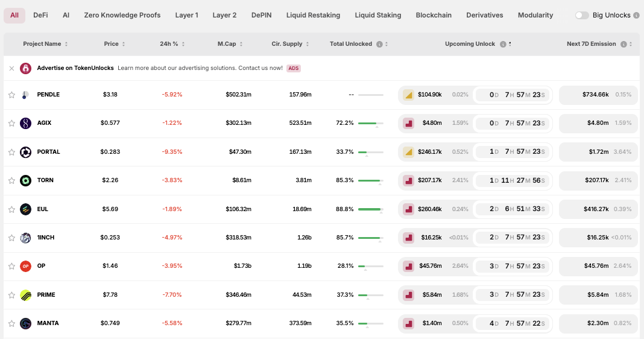Star the 1INCH project as favorite

(11, 238)
